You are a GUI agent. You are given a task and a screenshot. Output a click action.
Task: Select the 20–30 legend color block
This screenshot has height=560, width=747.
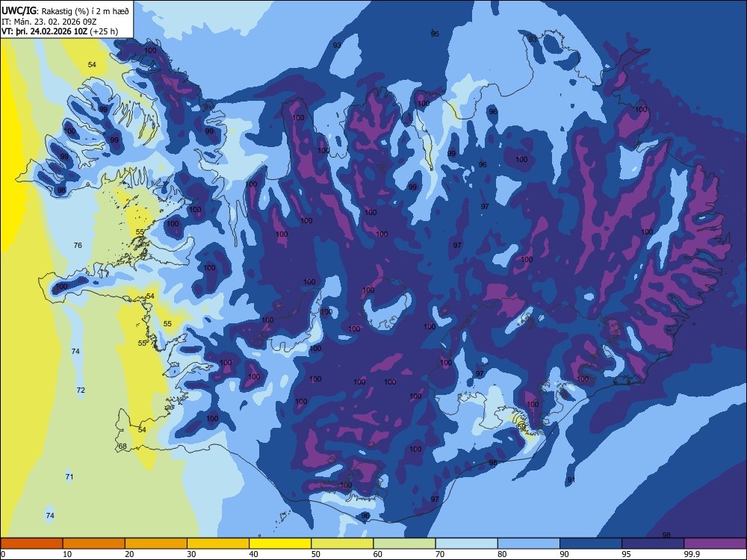156,544
